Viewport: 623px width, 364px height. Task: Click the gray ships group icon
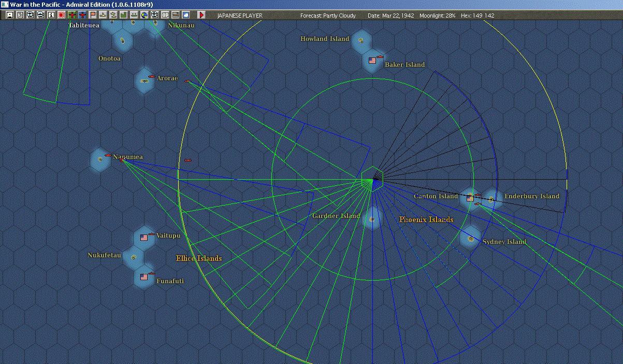pyautogui.click(x=134, y=15)
